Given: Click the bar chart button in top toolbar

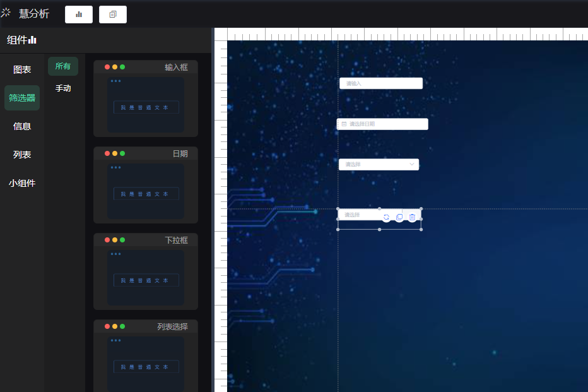Looking at the screenshot, I should (x=79, y=15).
